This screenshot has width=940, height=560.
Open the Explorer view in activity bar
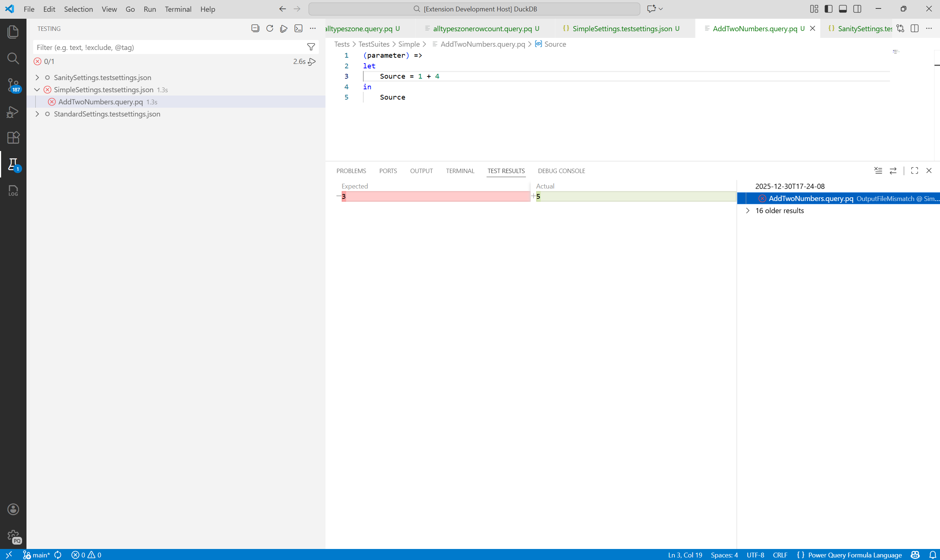point(13,31)
